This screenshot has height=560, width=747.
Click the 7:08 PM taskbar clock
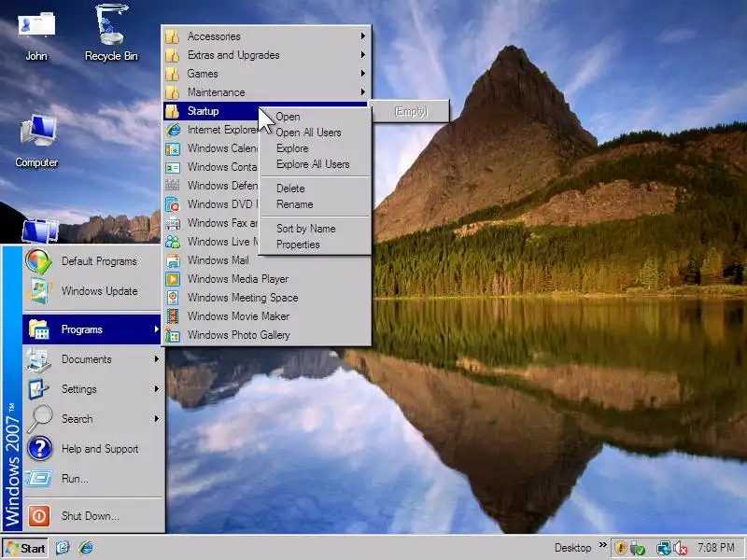tap(715, 548)
